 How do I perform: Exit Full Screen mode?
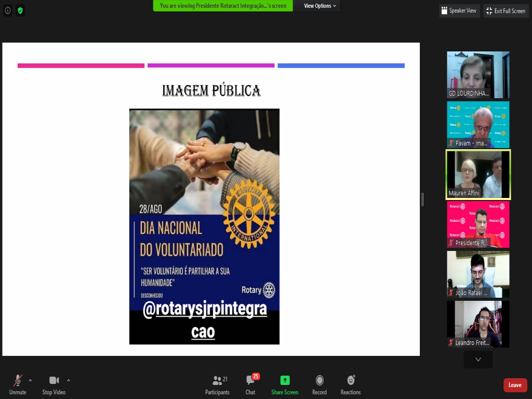pos(506,11)
